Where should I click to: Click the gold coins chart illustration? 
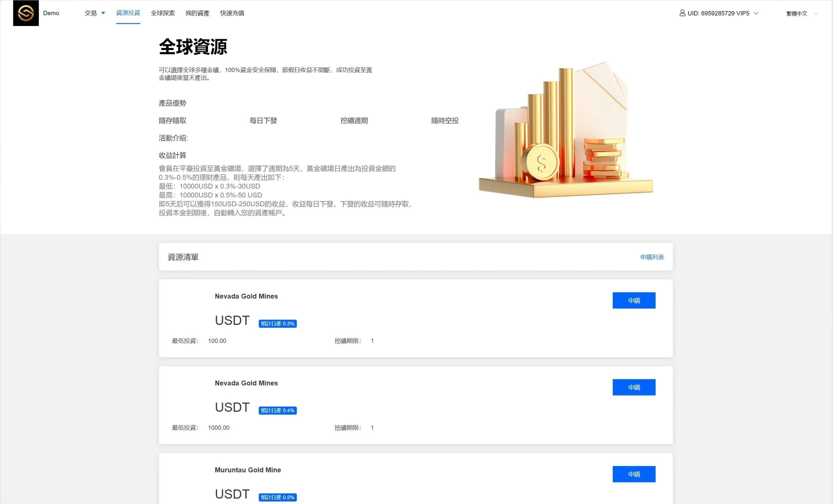click(565, 130)
